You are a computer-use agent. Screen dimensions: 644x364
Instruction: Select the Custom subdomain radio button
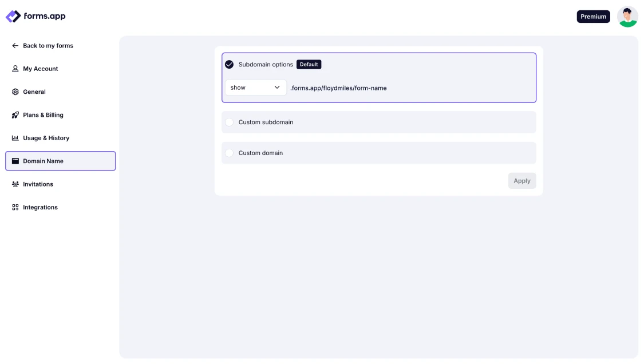229,122
